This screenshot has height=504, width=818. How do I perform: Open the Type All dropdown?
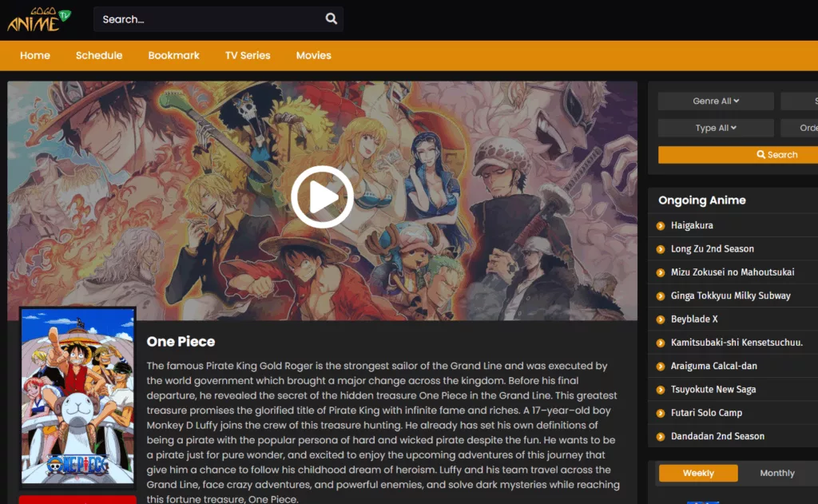click(715, 127)
